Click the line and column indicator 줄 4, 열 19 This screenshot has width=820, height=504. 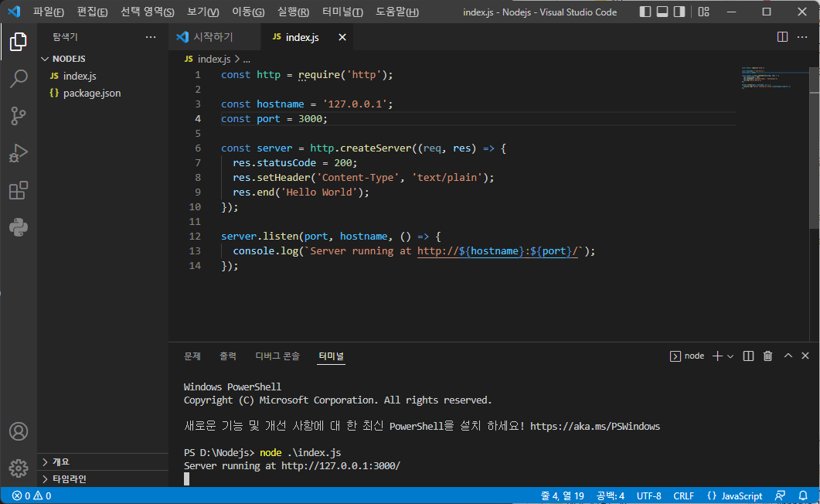pyautogui.click(x=562, y=495)
